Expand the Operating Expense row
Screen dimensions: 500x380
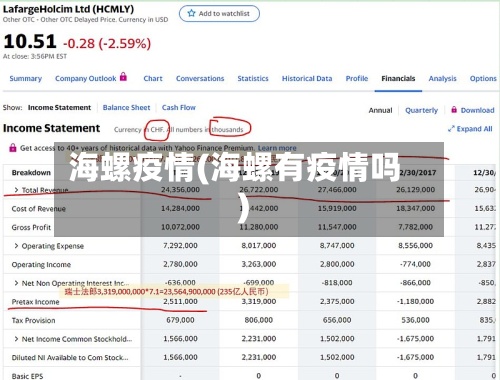tap(16, 246)
